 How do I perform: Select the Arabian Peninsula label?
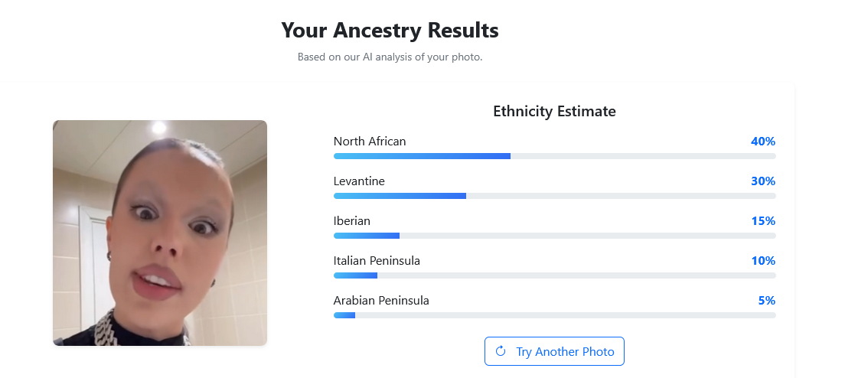pyautogui.click(x=381, y=301)
